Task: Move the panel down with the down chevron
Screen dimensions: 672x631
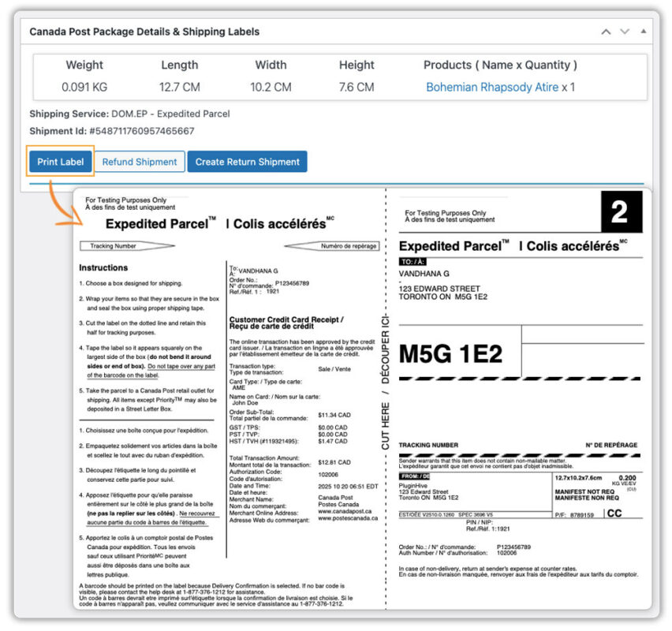Action: click(625, 32)
